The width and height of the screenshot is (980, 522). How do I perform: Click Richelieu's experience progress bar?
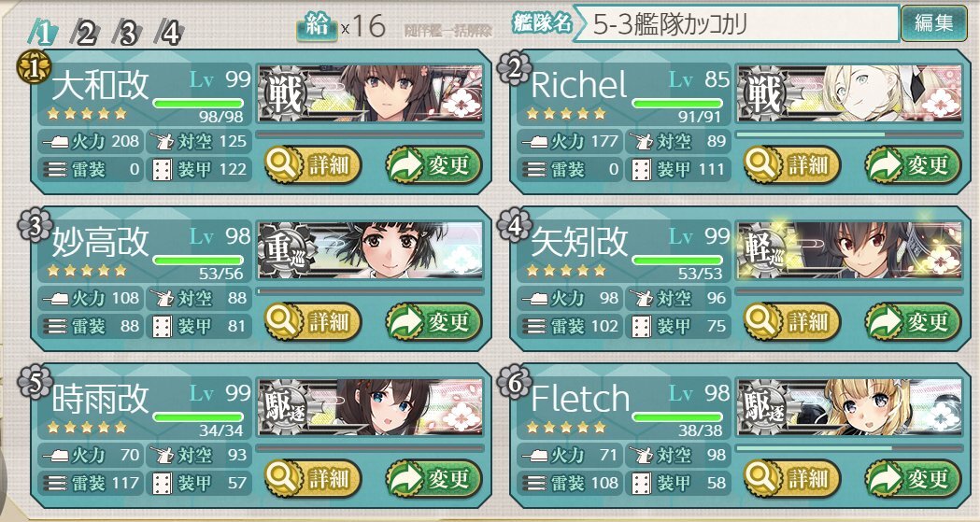point(849,134)
